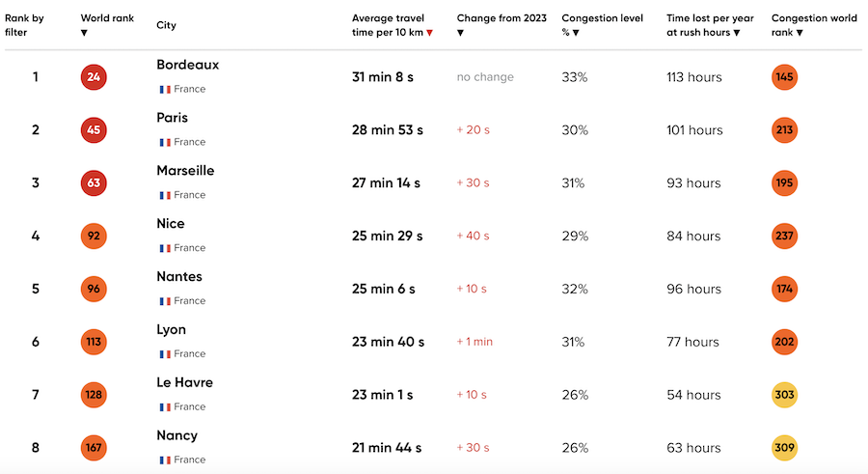Click the Rank by filter header

(x=24, y=25)
